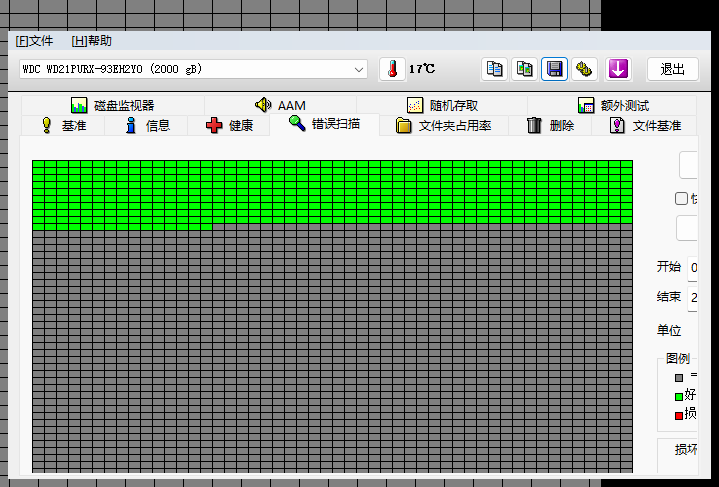Select the AAM speaker tab
719x487 pixels.
pyautogui.click(x=280, y=106)
